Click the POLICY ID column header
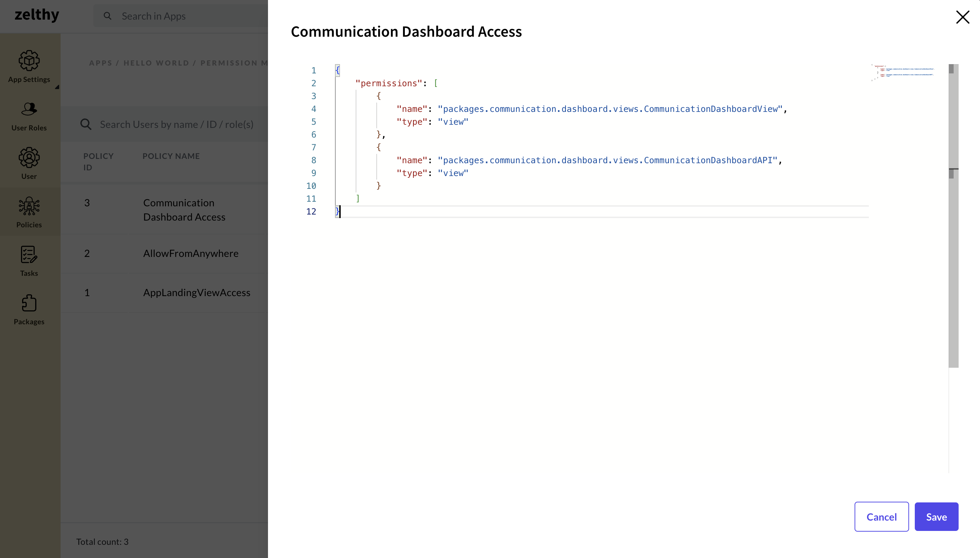The height and width of the screenshot is (558, 980). (x=98, y=162)
